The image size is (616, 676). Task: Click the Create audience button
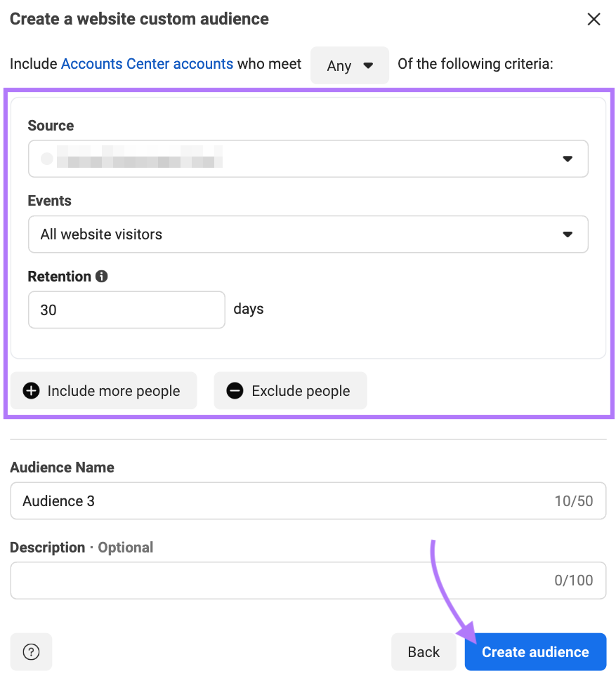(535, 651)
